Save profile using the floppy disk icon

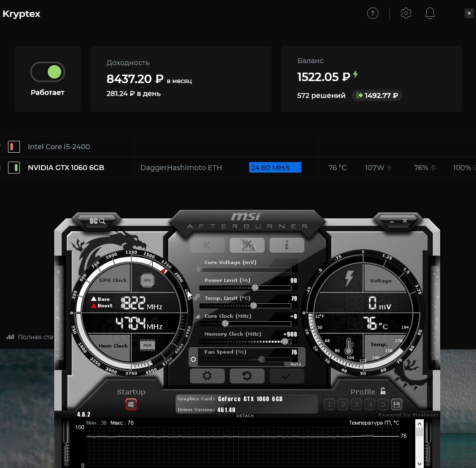(396, 404)
